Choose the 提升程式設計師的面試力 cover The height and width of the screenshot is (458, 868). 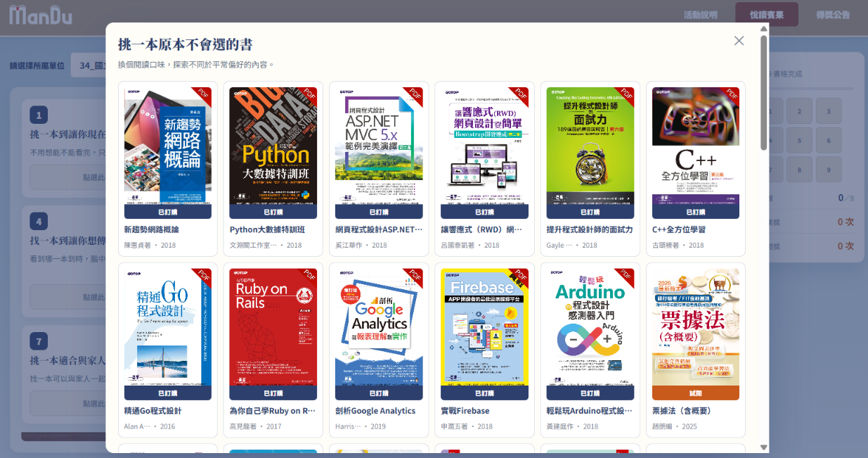point(590,146)
